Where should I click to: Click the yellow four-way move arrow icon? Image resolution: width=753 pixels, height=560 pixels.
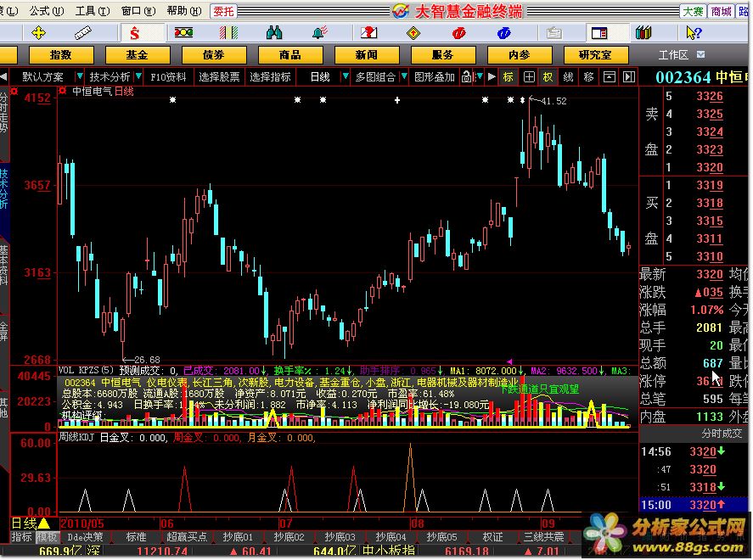click(38, 33)
